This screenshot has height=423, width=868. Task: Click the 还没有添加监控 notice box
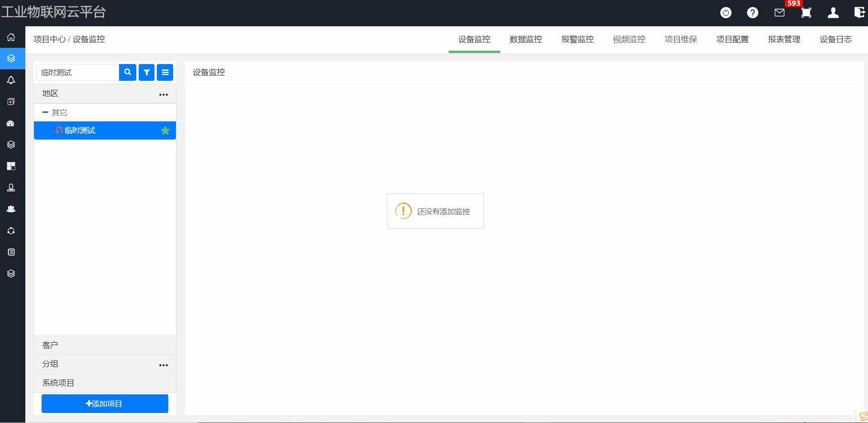point(435,211)
